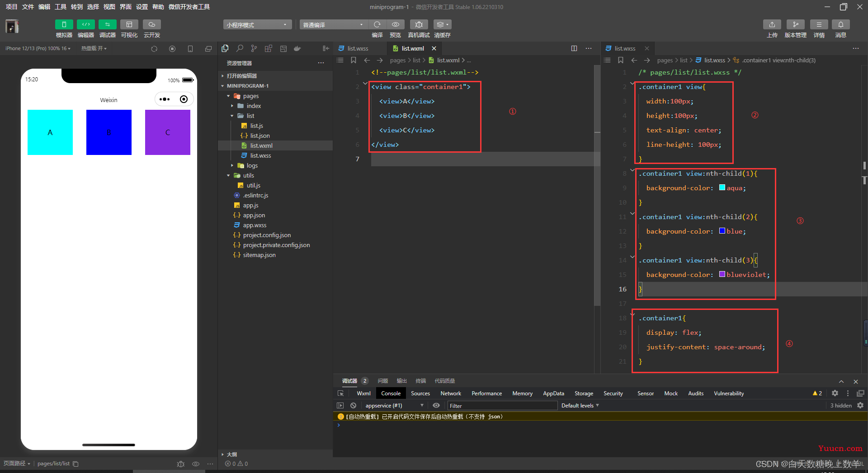
Task: Open the File menu
Action: 28,7
